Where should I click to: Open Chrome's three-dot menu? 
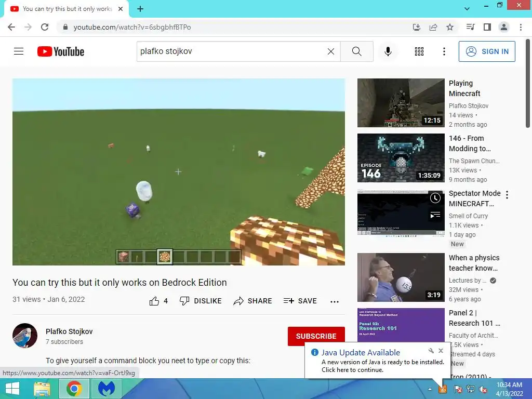[x=521, y=27]
